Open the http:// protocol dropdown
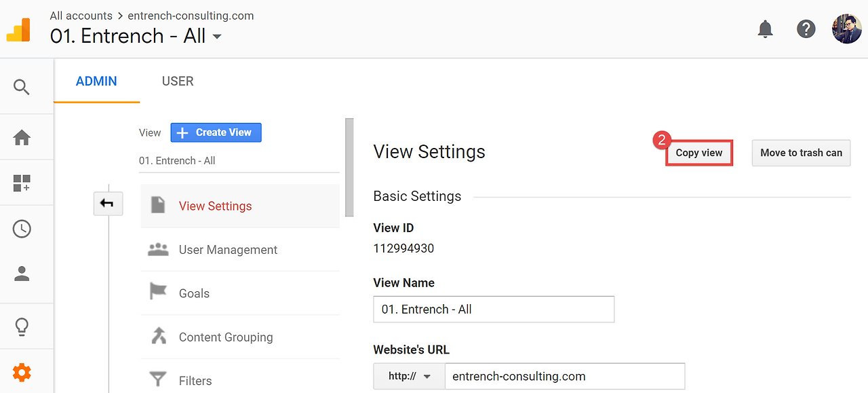Screen dimensions: 868x393 click(x=409, y=376)
